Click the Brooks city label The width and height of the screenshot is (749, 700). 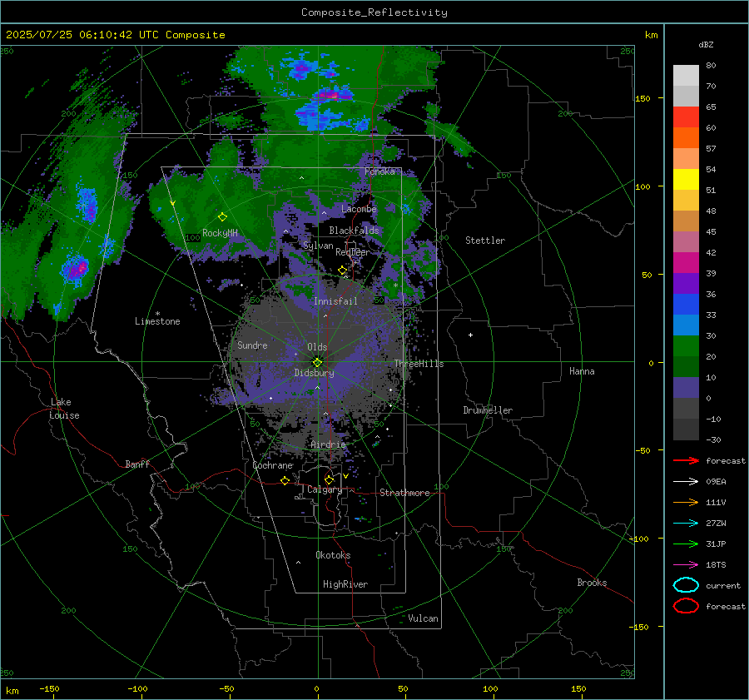(x=592, y=583)
